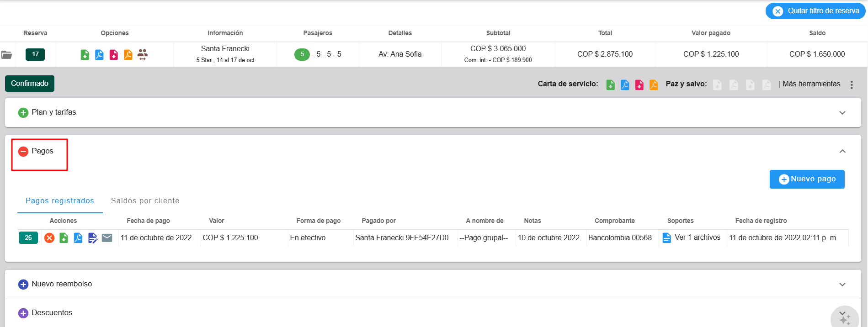The height and width of the screenshot is (327, 868).
Task: Delete payment 26 with red X icon
Action: [x=49, y=238]
